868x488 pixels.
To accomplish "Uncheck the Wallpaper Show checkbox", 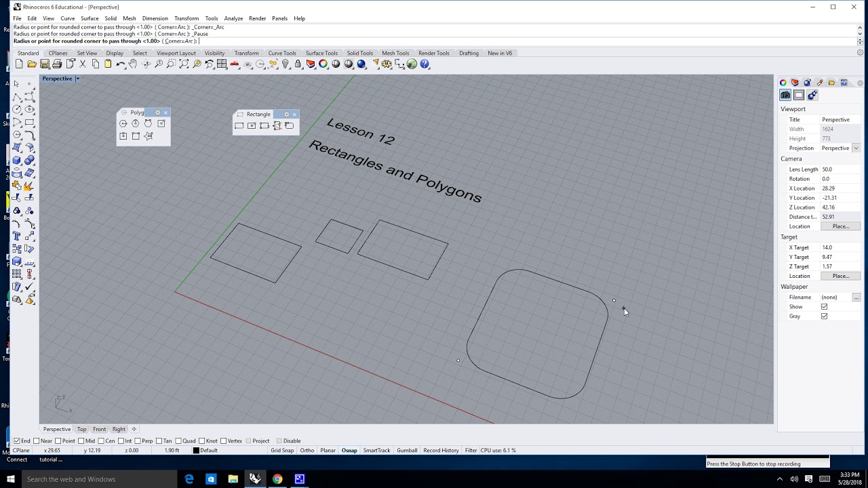I will (x=824, y=307).
